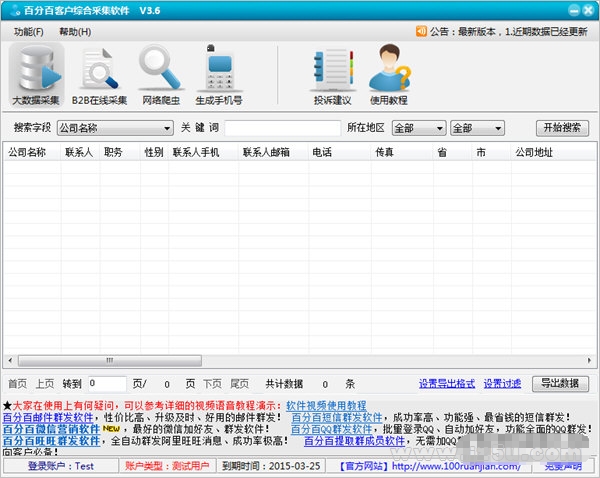
Task: Focus the 关键词 keyword input field
Action: (283, 128)
